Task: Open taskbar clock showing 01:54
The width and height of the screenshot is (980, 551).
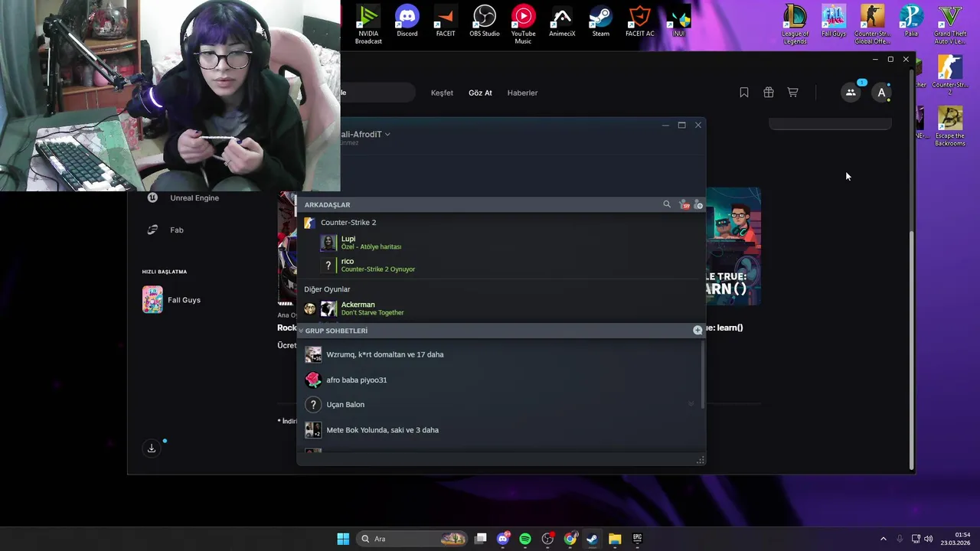Action: pos(957,539)
